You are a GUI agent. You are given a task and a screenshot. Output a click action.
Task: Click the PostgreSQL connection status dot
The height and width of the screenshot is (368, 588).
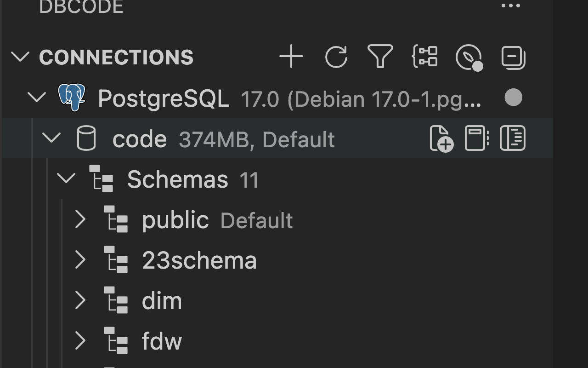pyautogui.click(x=513, y=97)
